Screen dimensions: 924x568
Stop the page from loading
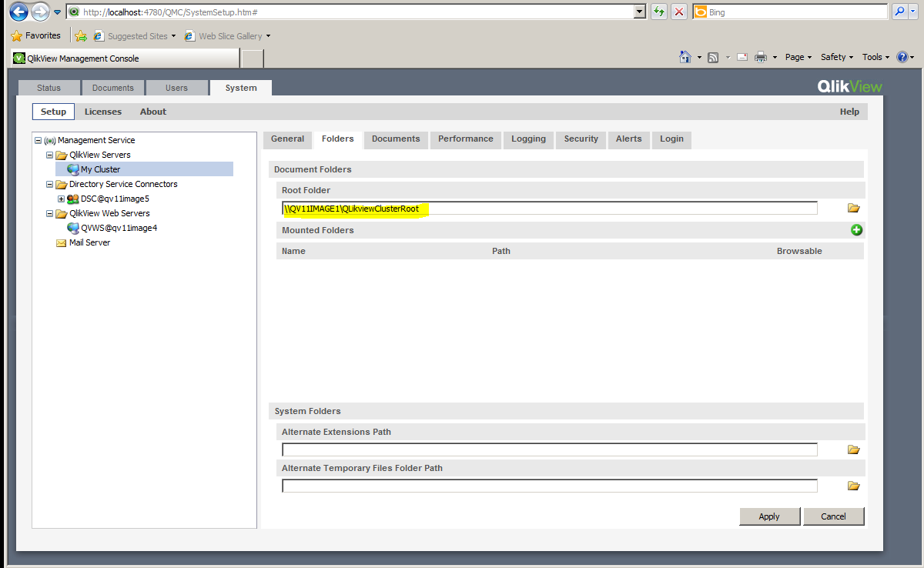click(x=679, y=12)
